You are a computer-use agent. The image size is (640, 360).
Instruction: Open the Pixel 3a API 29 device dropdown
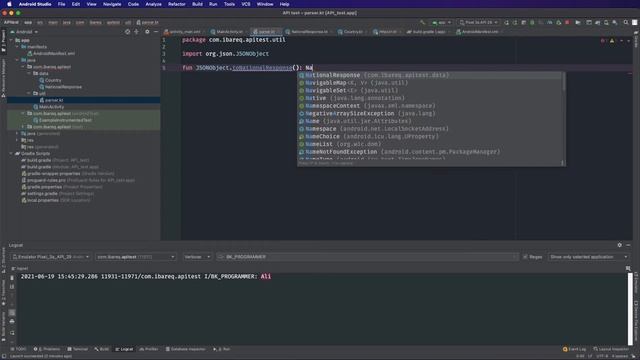coord(478,22)
